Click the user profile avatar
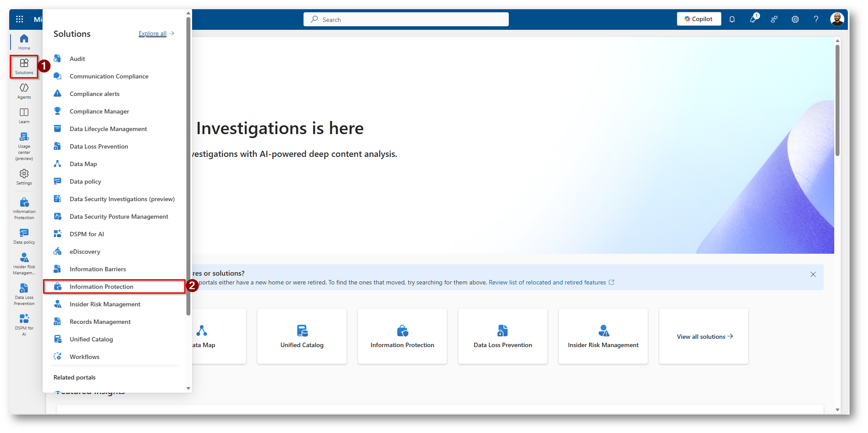The height and width of the screenshot is (433, 868). (x=837, y=19)
